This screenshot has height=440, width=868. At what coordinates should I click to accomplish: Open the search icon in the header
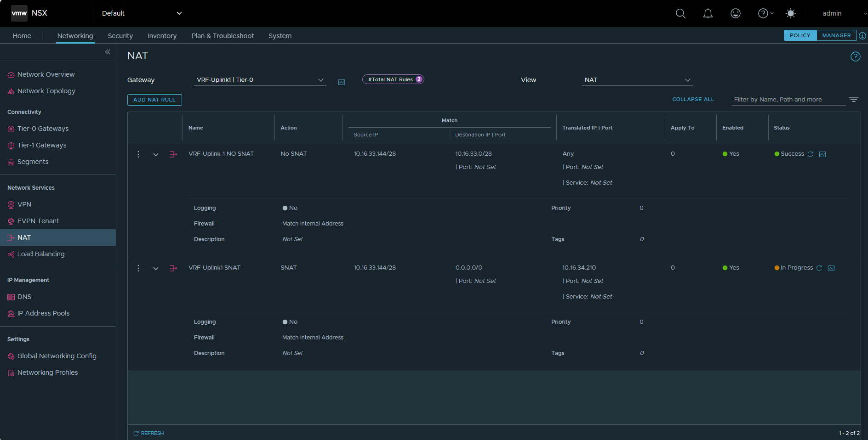point(680,13)
